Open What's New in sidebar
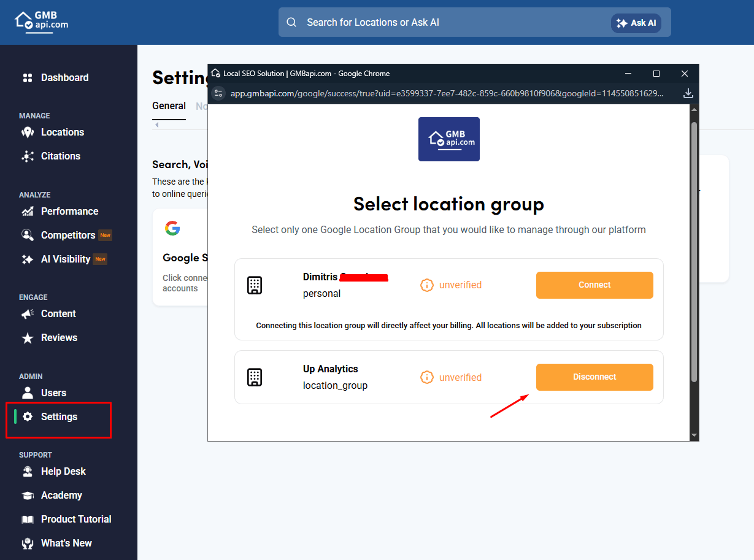Screen dimensions: 754x560 coord(66,543)
